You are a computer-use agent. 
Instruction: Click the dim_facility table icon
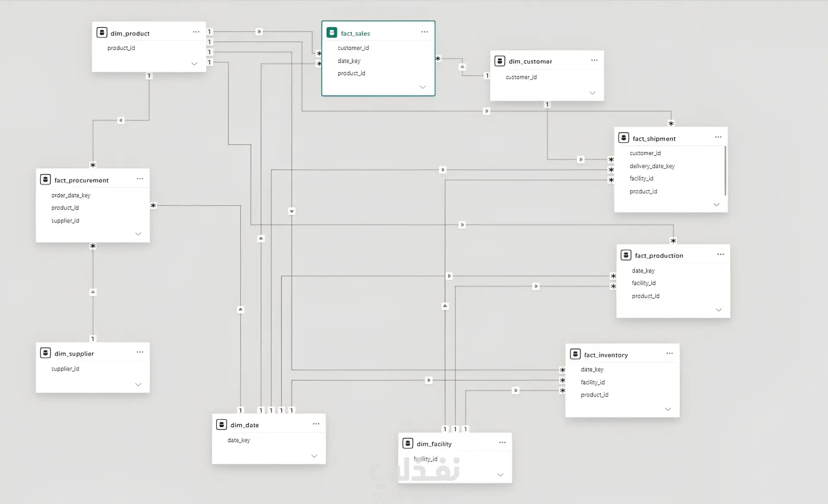coord(408,443)
